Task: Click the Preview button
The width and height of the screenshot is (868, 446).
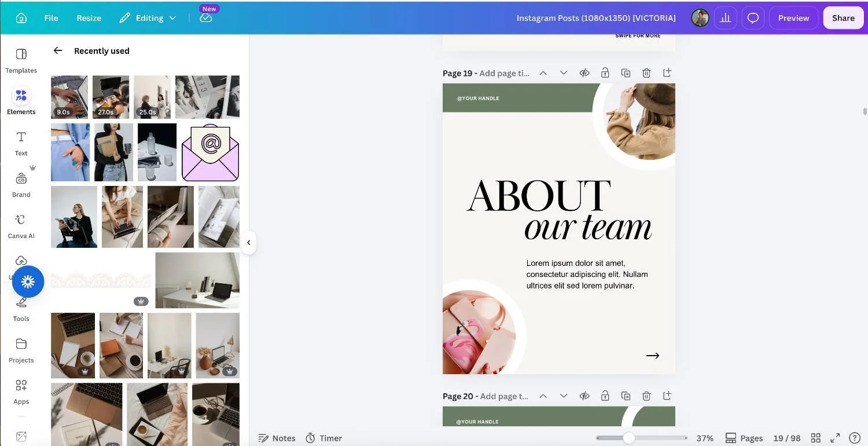Action: point(793,18)
